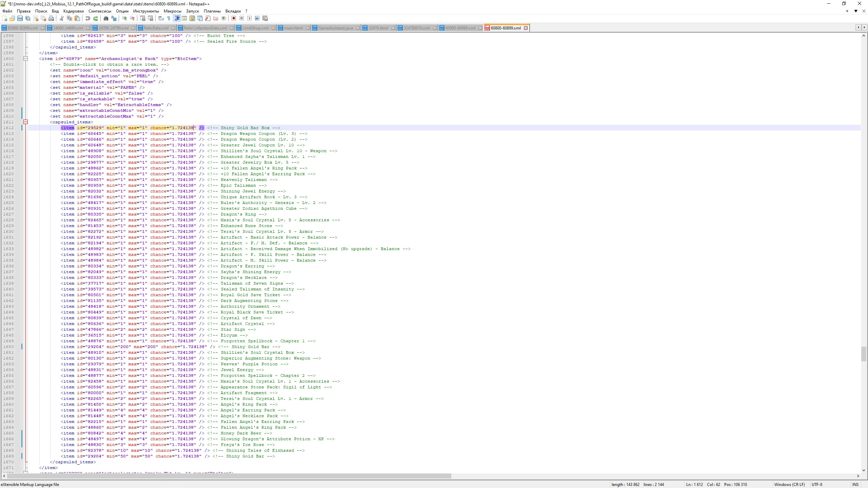Collapse capsuled_items fold marker at line 1611
The width and height of the screenshot is (868, 488).
[25, 122]
